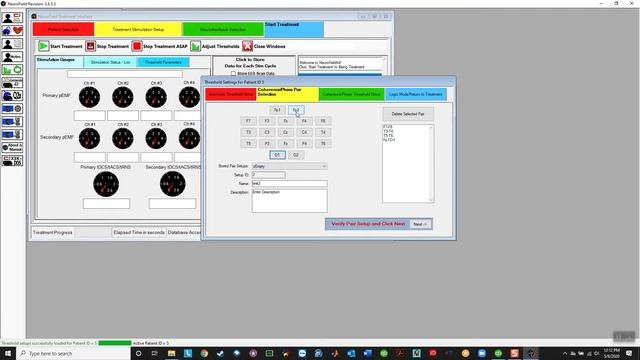Click into the Description text box

click(x=289, y=200)
